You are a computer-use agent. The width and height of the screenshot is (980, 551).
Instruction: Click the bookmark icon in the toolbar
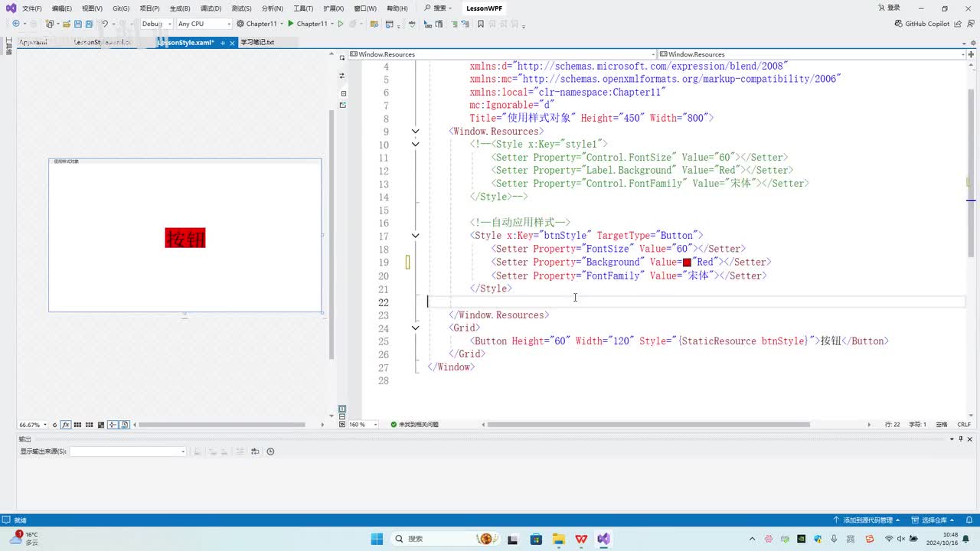pos(481,24)
